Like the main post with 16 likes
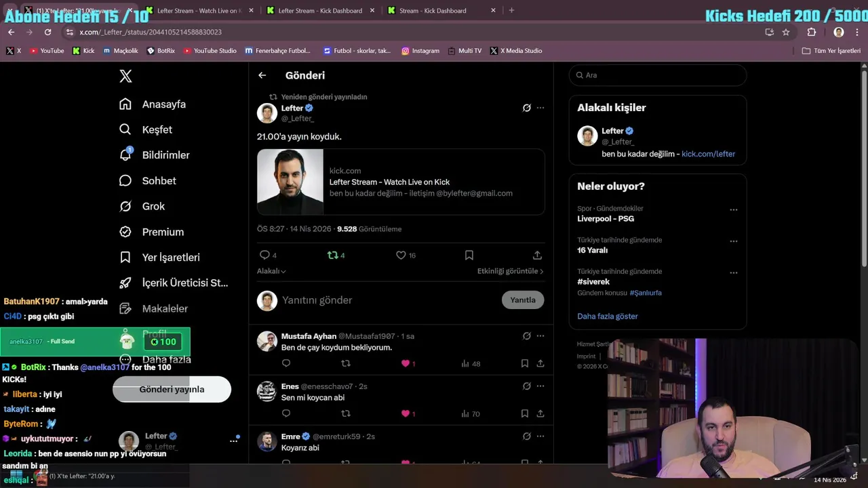 click(x=401, y=256)
